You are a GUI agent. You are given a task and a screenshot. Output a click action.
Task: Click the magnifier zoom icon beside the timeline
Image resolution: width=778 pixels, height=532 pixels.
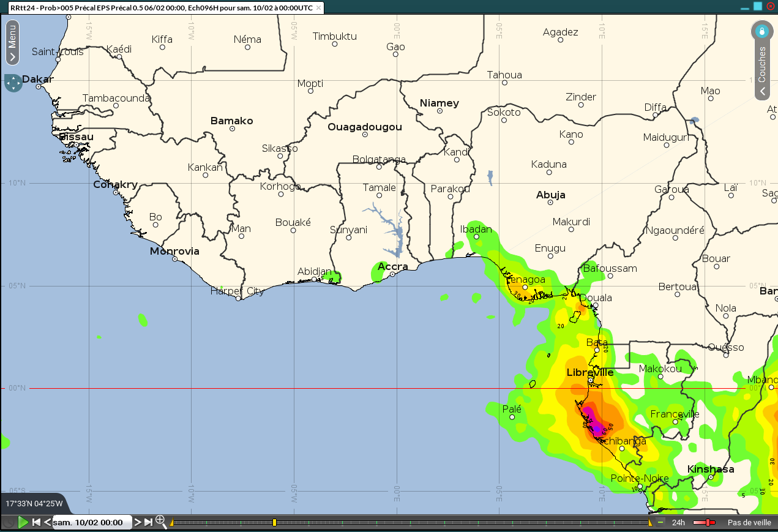click(x=161, y=522)
